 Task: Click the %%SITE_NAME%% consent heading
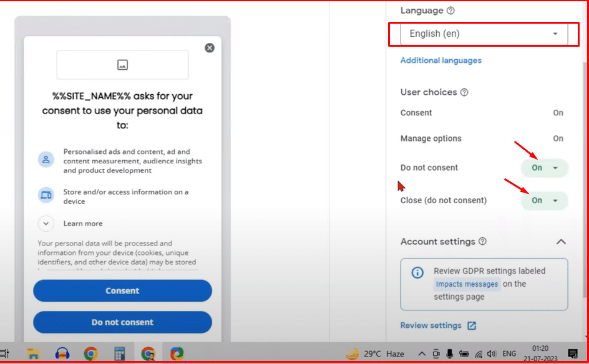pos(122,111)
